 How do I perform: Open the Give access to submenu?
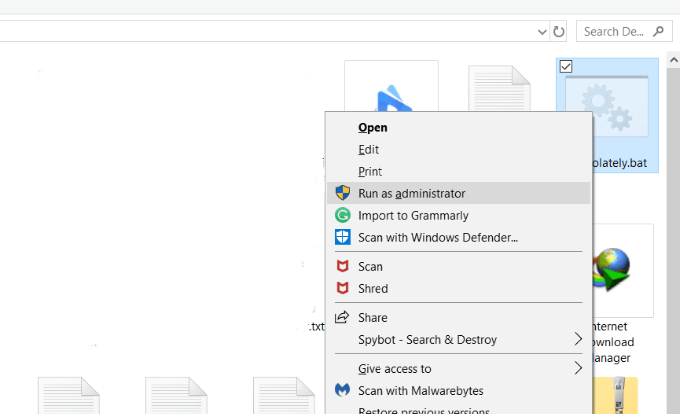[x=459, y=369]
